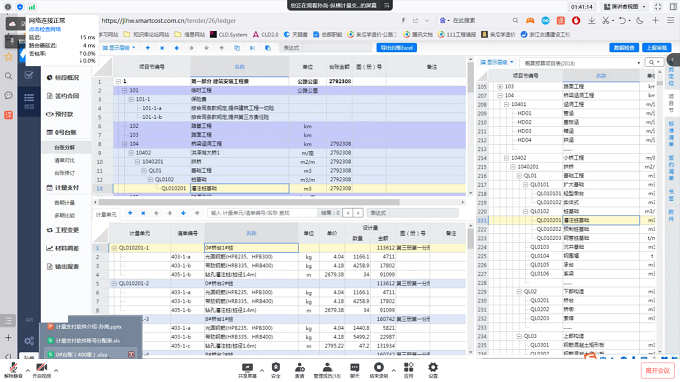Image resolution: width=680 pixels, height=382 pixels.
Task: Open the measurement payment menu item in sidebar
Action: (x=63, y=188)
